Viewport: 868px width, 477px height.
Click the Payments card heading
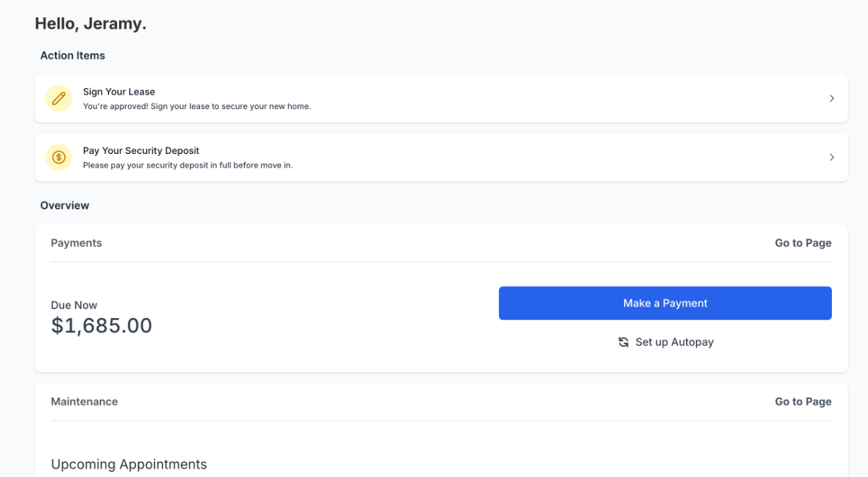pyautogui.click(x=77, y=244)
